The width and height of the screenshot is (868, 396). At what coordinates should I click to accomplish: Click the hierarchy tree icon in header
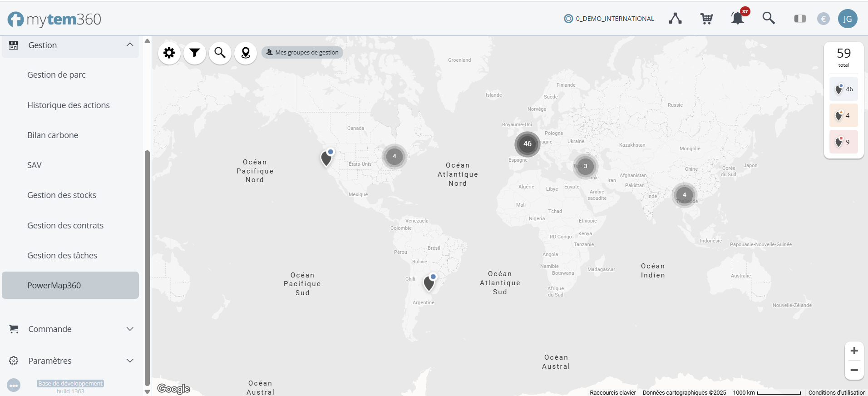click(x=675, y=19)
